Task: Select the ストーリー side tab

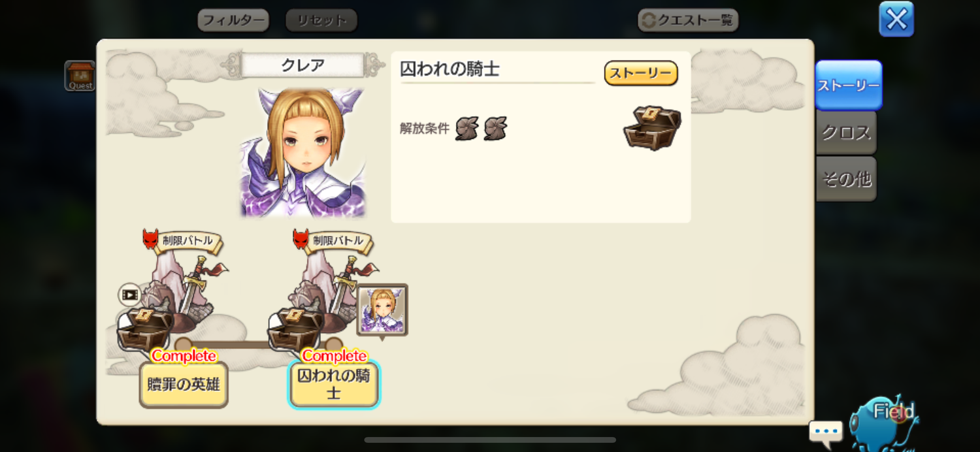Action: tap(849, 85)
